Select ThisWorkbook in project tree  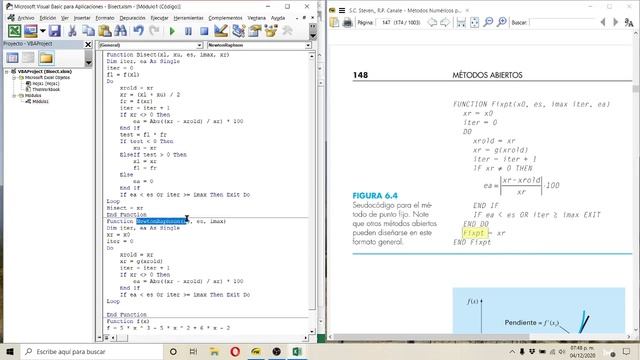click(43, 89)
